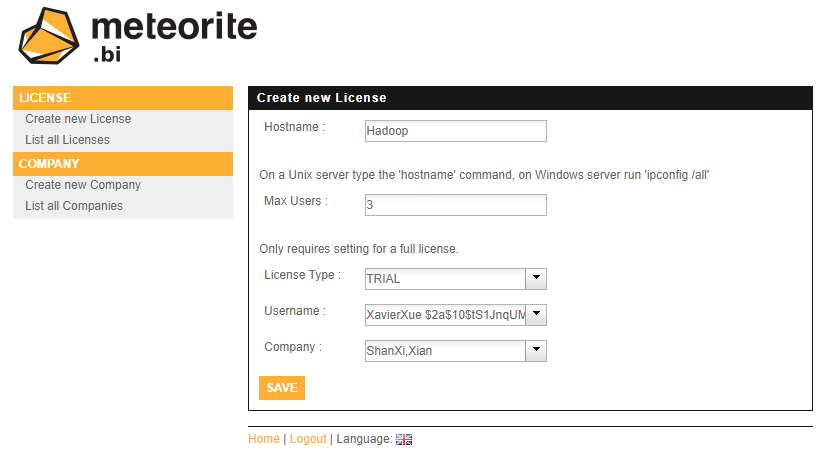Click the 'Hostname :' label
The image size is (835, 458).
pos(294,127)
